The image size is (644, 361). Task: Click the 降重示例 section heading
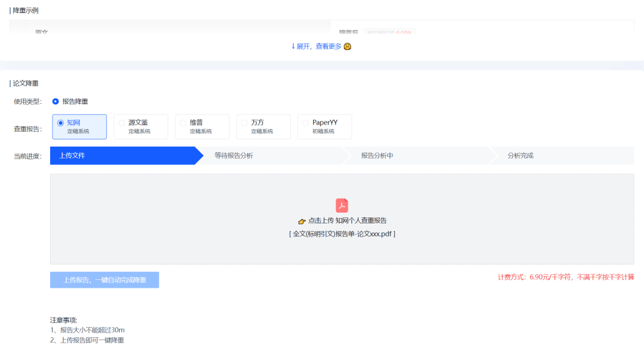click(x=25, y=11)
